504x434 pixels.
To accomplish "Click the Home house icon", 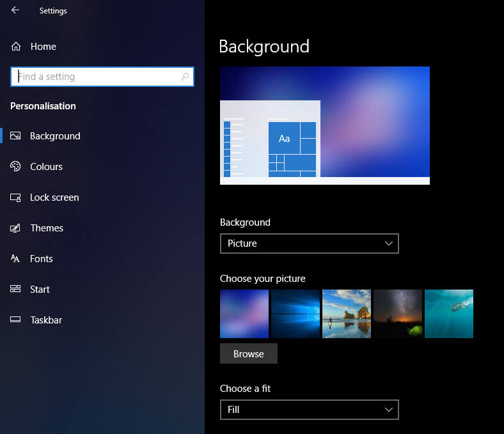I will point(16,47).
